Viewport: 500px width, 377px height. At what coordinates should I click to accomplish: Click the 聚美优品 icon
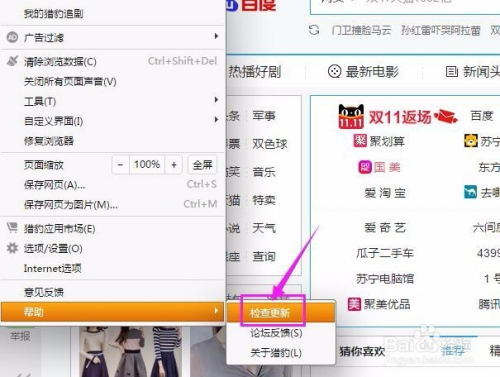pyautogui.click(x=354, y=304)
